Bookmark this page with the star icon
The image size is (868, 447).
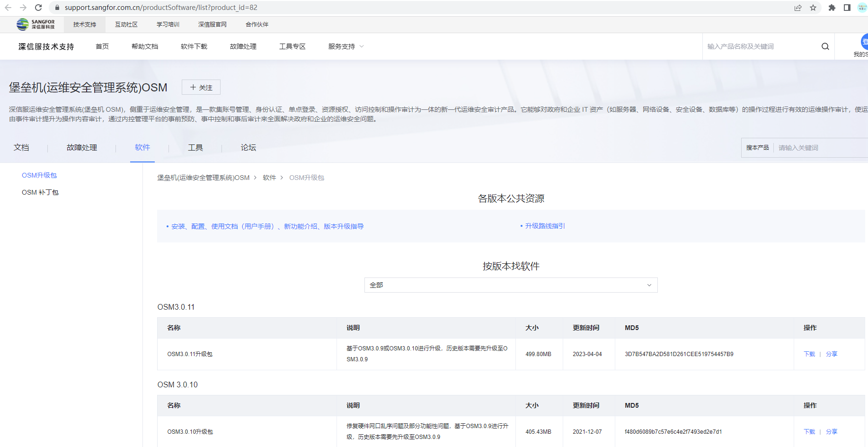coord(813,8)
